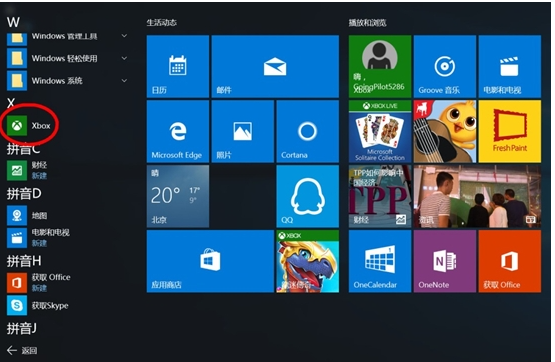Expand the Windows 管理工具 folder chevron
The image size is (555, 362).
(124, 36)
